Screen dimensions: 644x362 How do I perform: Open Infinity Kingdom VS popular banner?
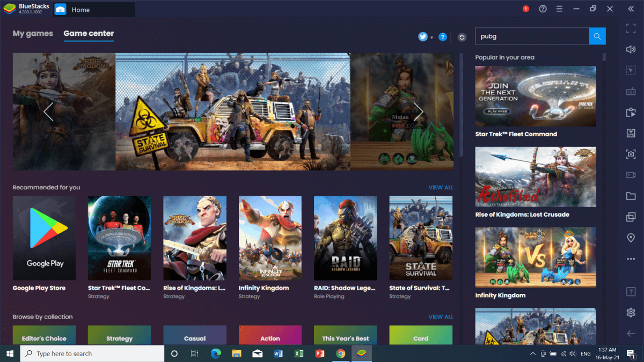[x=536, y=257]
